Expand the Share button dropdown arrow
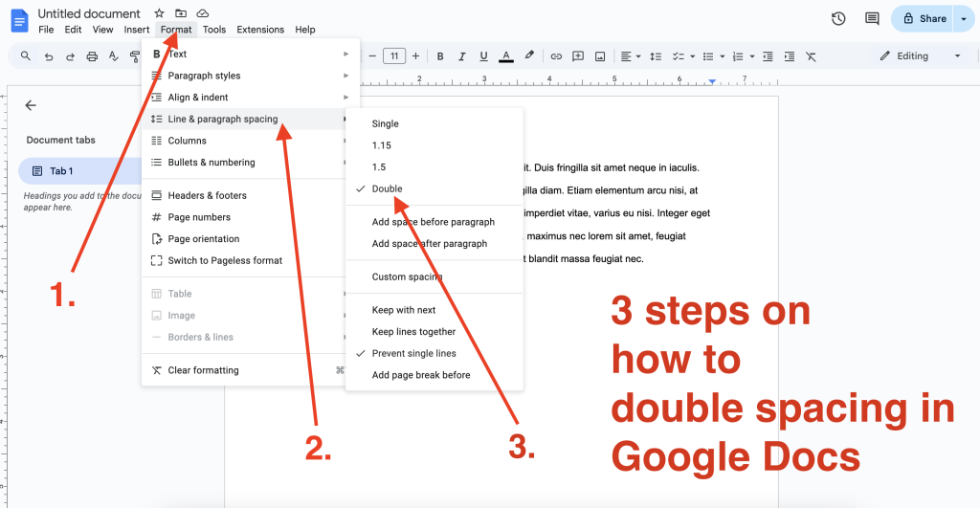This screenshot has width=980, height=508. [963, 18]
